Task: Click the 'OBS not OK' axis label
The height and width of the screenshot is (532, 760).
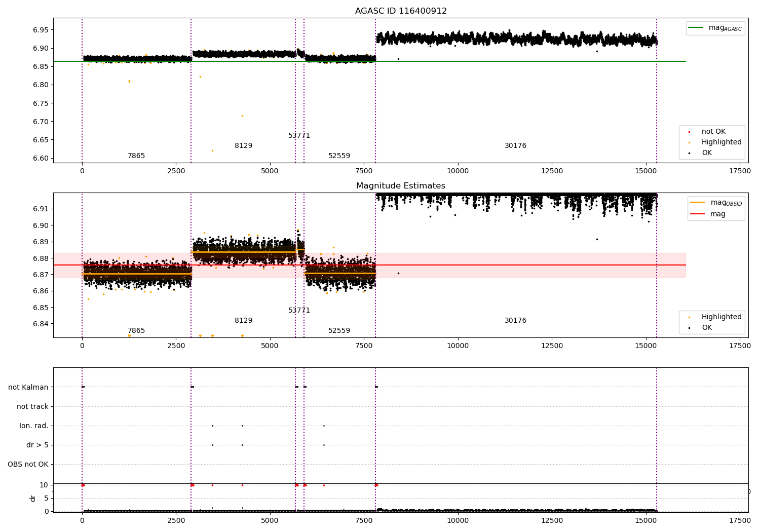Action: (x=28, y=464)
